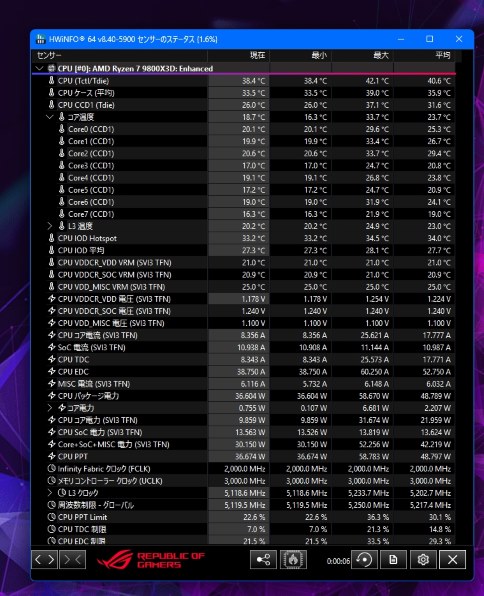Select Infinity Fabric クロック (FCLK) row
This screenshot has width=484, height=596.
[244, 469]
